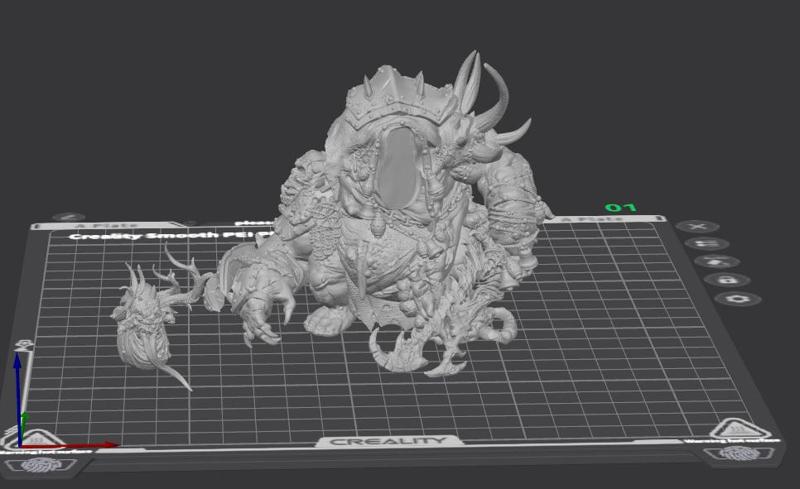The width and height of the screenshot is (800, 489).
Task: Click the red X axis arrow
Action: [x=71, y=445]
